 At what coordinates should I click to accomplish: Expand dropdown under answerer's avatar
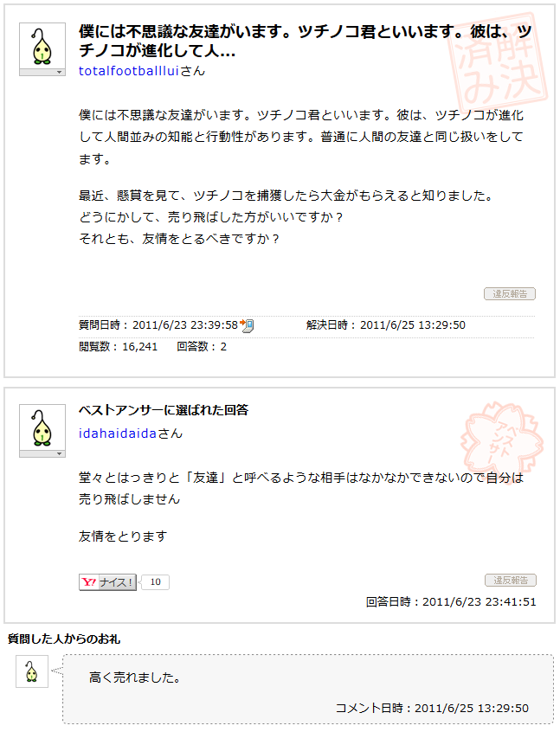42,453
